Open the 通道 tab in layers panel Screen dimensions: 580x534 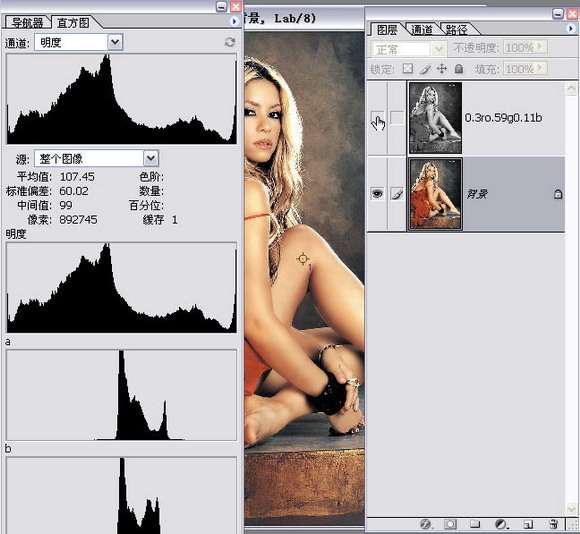tap(421, 30)
